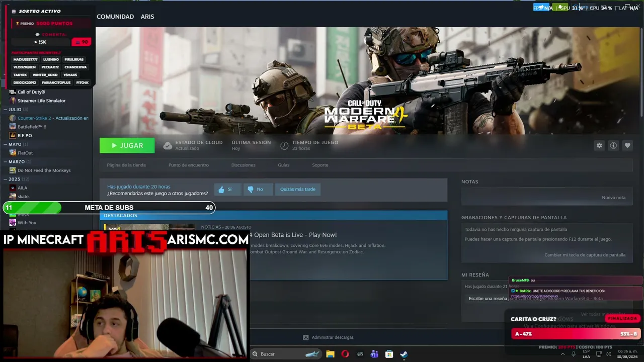Open Soporte tab
The image size is (644, 362).
pos(320,165)
